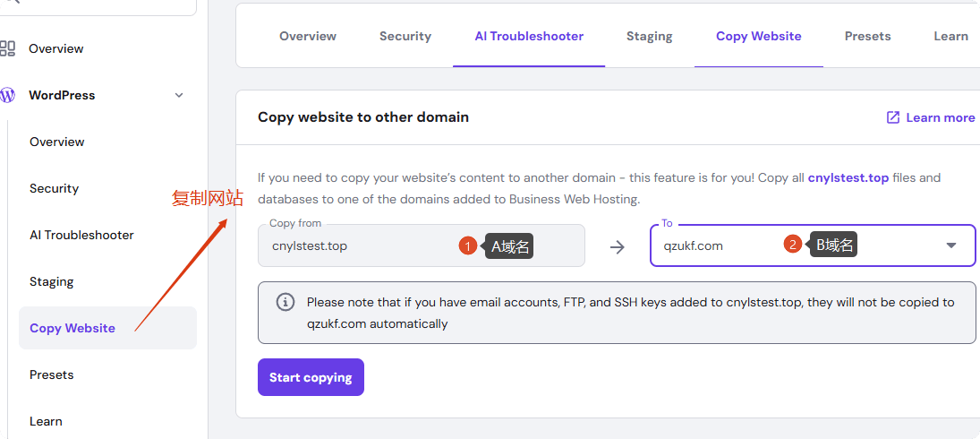Open sidebar AI Troubleshooter item
The height and width of the screenshot is (439, 980).
tap(81, 235)
